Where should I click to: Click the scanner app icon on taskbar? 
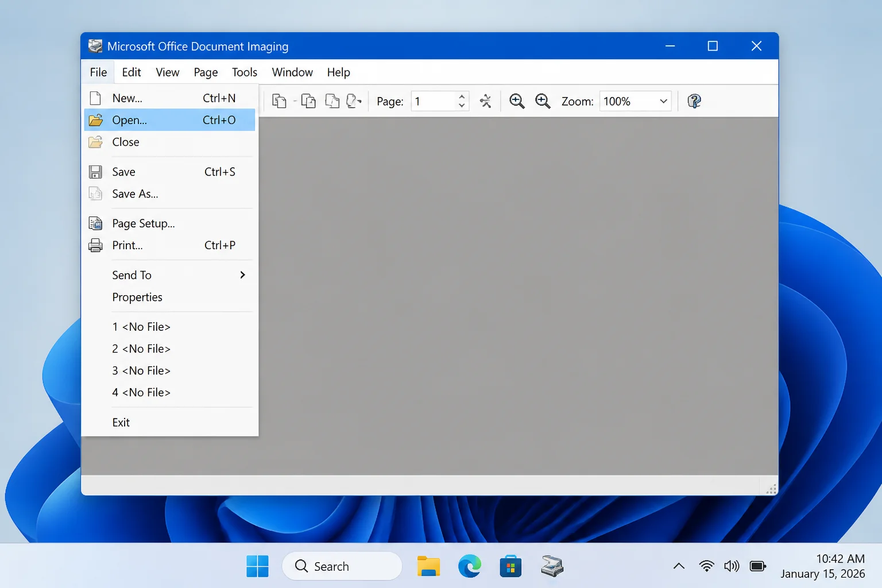[x=552, y=566]
